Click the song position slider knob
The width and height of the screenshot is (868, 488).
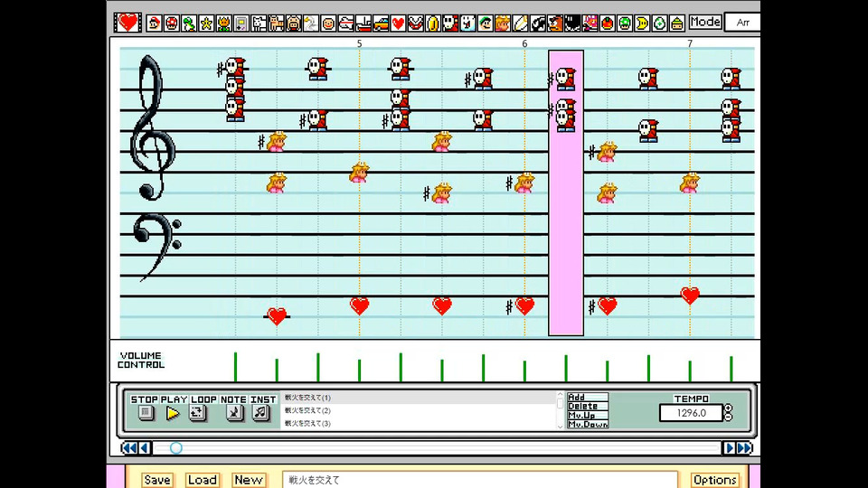tap(176, 447)
